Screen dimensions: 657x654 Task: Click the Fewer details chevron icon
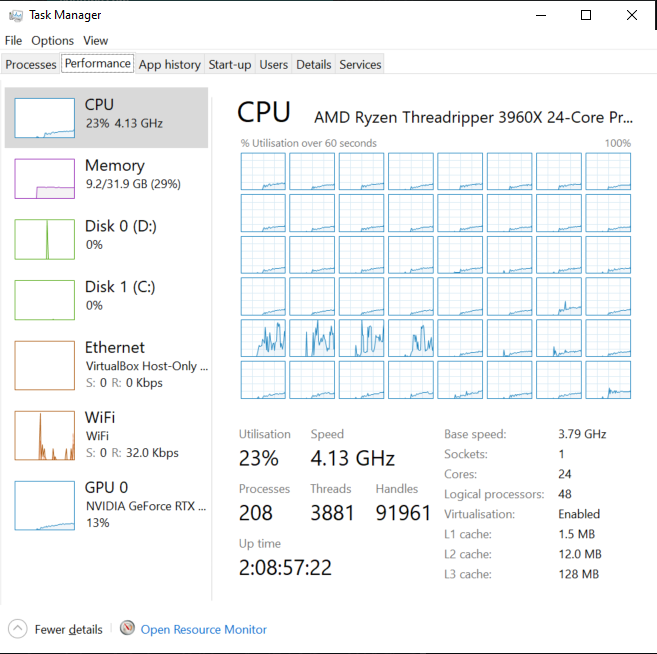coord(18,629)
